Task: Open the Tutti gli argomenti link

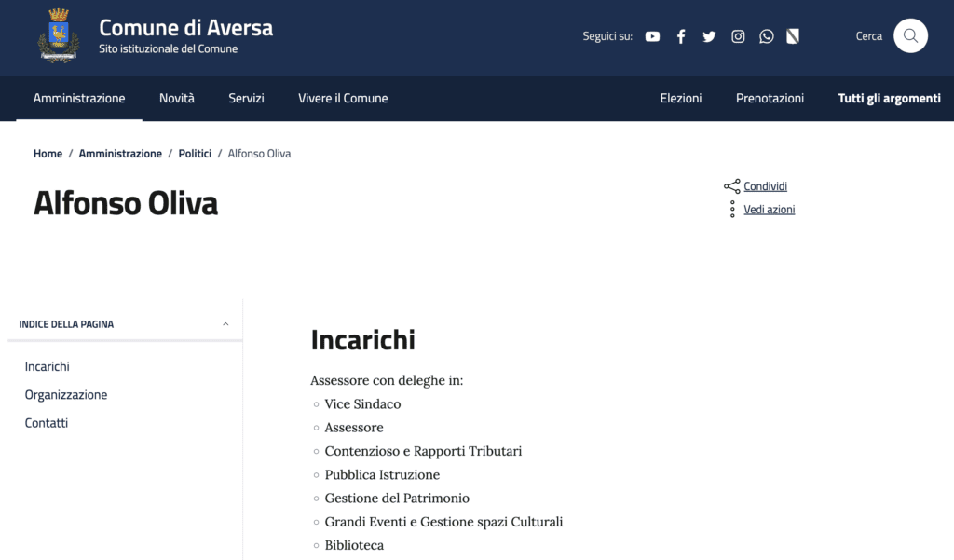Action: [x=889, y=98]
